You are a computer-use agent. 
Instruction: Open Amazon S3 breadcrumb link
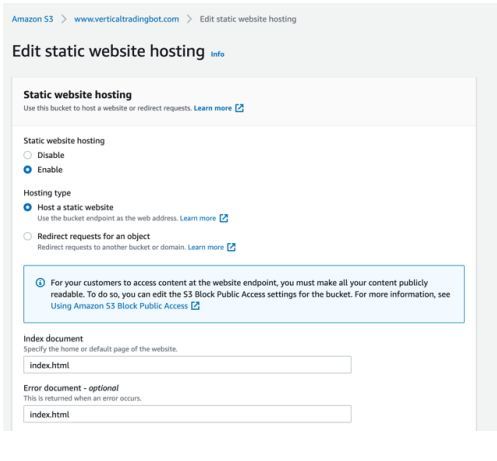point(33,19)
